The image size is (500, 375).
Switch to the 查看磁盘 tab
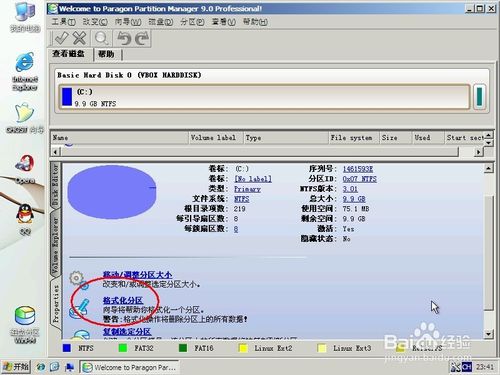(x=69, y=54)
